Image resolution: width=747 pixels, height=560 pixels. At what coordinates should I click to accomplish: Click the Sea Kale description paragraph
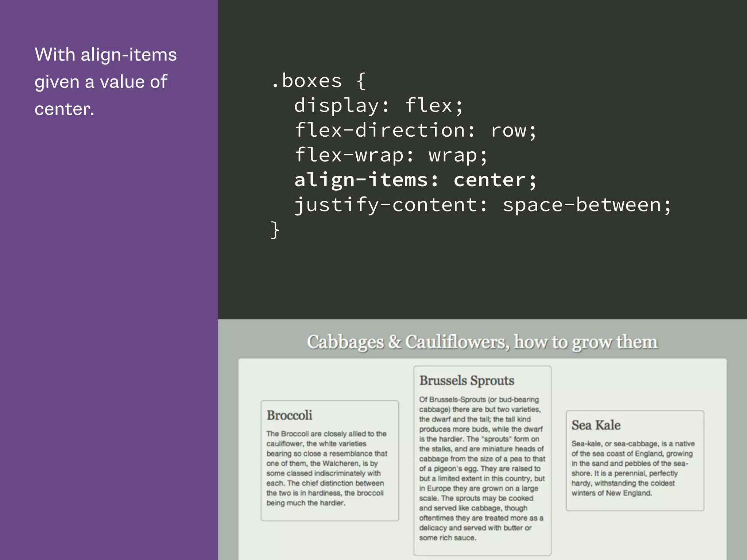(633, 468)
